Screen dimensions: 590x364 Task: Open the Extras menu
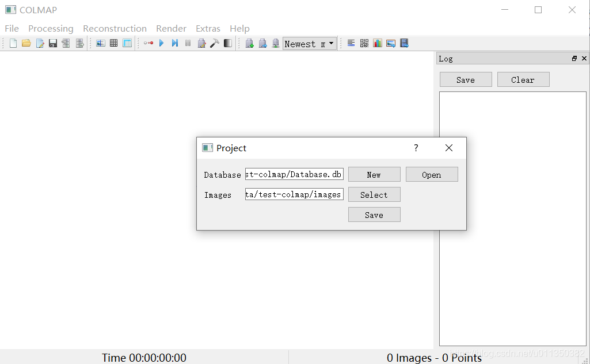click(x=208, y=28)
